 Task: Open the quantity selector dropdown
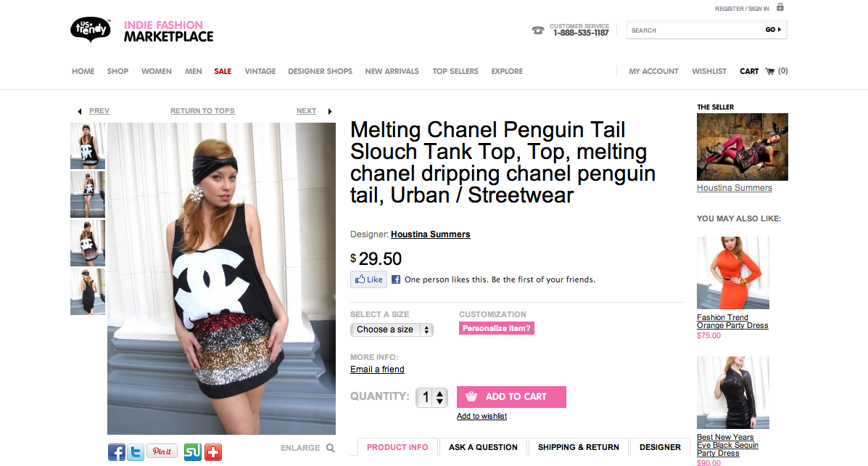(x=431, y=397)
